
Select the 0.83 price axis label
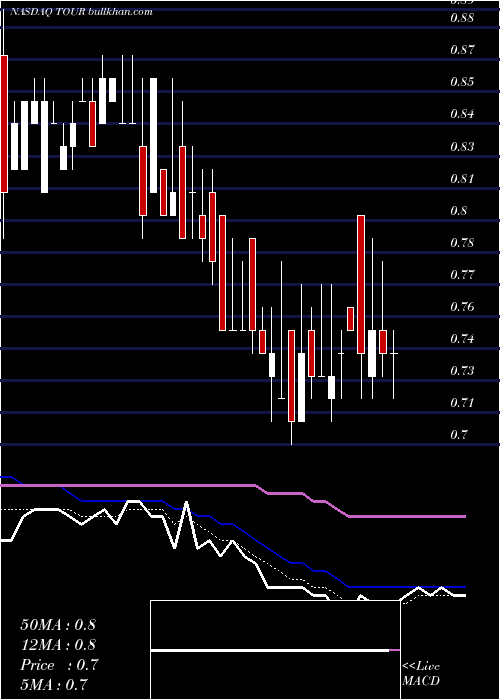(x=462, y=146)
